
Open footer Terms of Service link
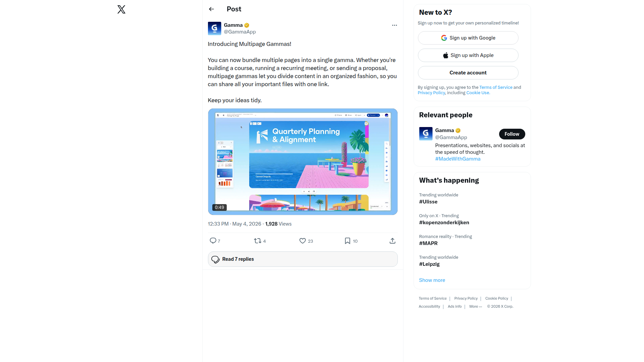click(432, 298)
